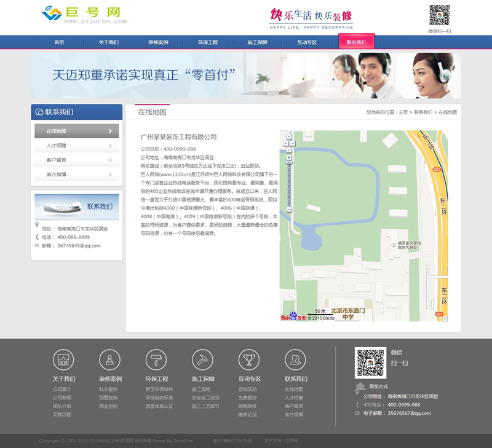Image resolution: width=492 pixels, height=448 pixels.
Task: Pan the map up with the arrow button
Action: 289,136
